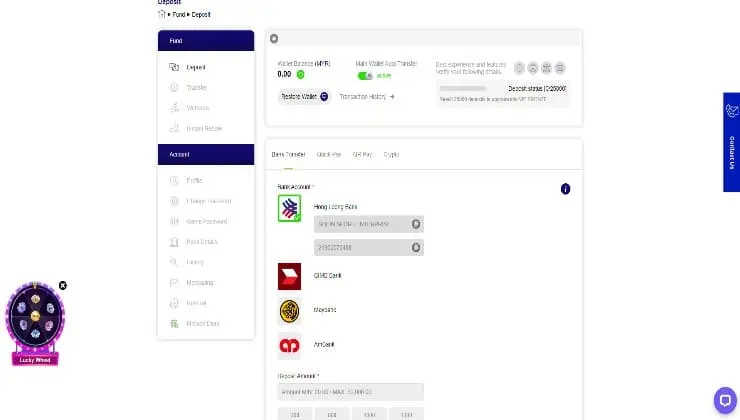Pick the Maybank logo
This screenshot has height=420, width=740.
coord(289,311)
